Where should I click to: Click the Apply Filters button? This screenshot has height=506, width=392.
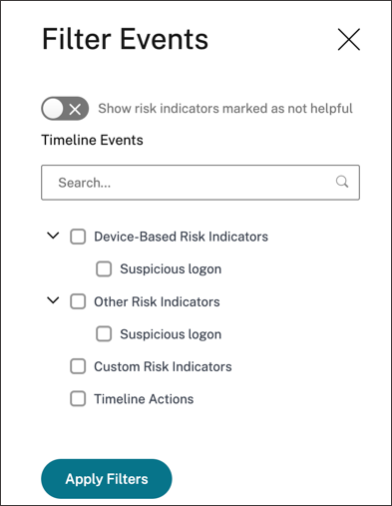107,479
